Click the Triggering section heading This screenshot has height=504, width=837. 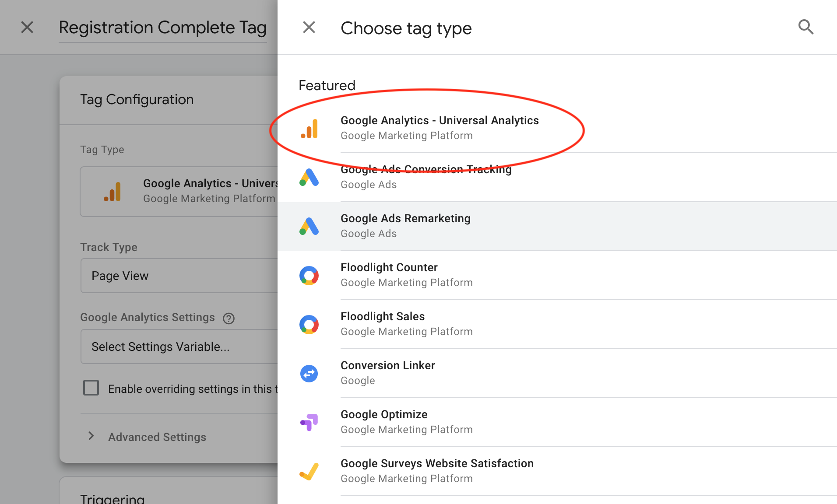(112, 498)
